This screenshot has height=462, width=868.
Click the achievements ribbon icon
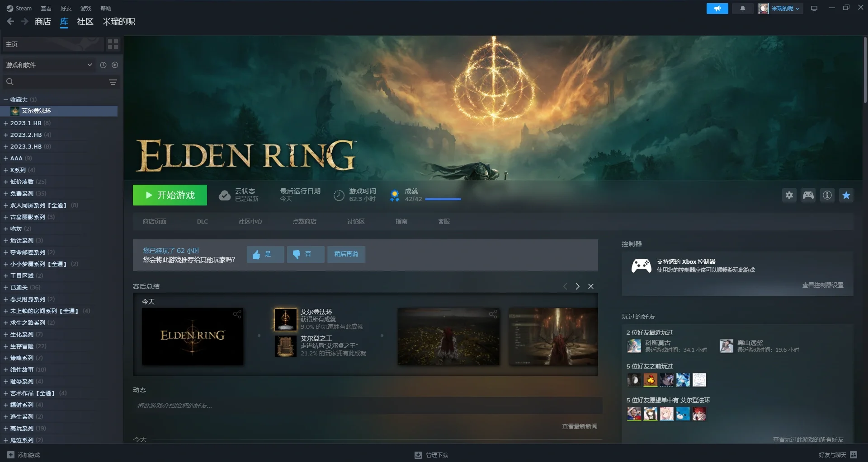(395, 196)
